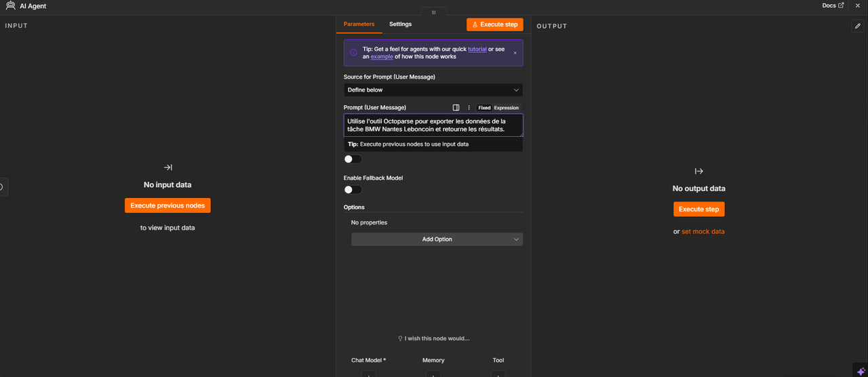Open the Docs external link
This screenshot has height=377, width=868.
point(833,5)
